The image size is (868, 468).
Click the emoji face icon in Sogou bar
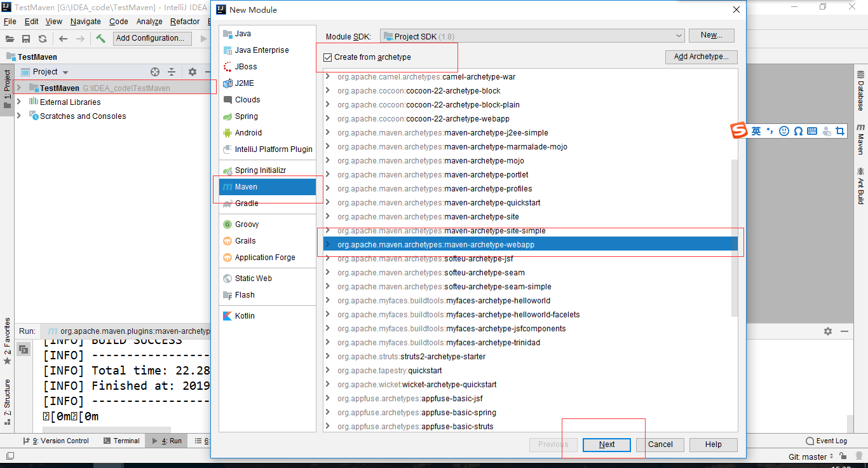[784, 131]
